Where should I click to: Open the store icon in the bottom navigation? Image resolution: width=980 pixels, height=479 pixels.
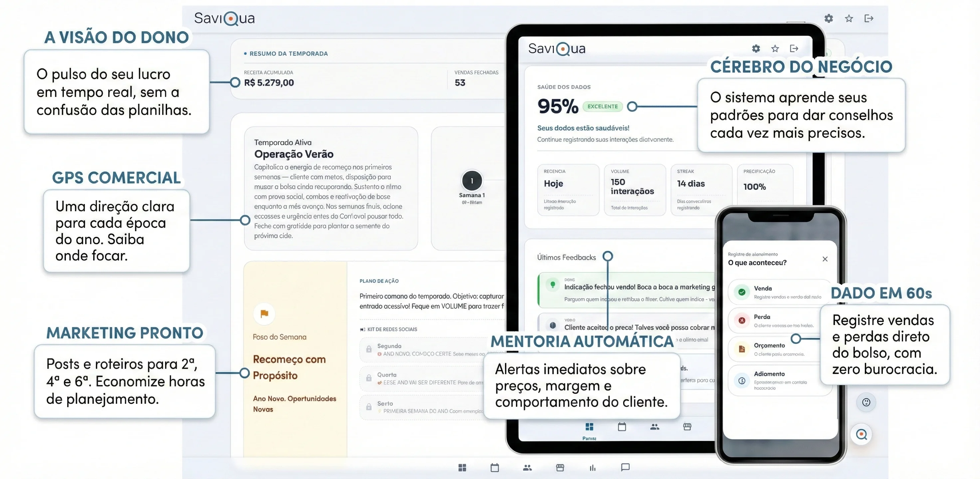(560, 468)
